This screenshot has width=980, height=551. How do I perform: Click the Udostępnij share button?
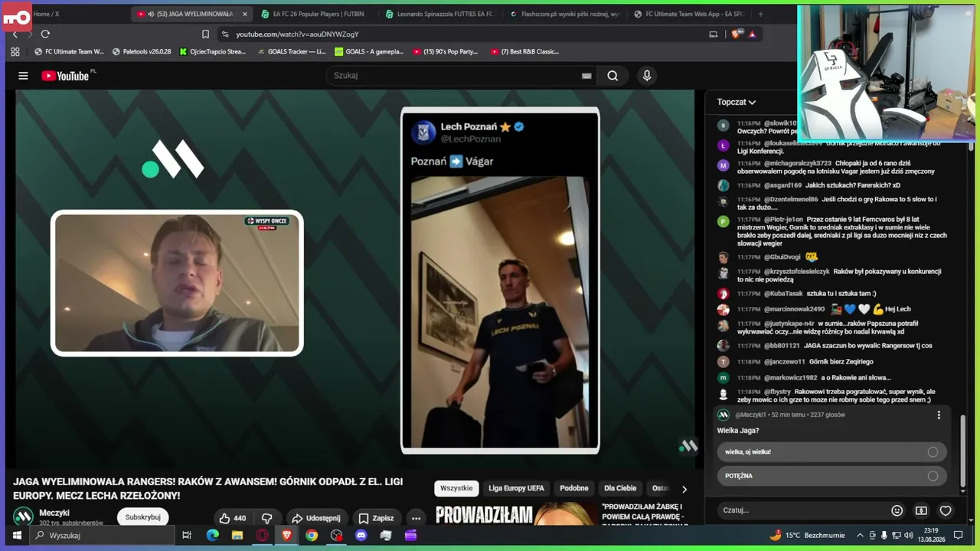tap(315, 518)
